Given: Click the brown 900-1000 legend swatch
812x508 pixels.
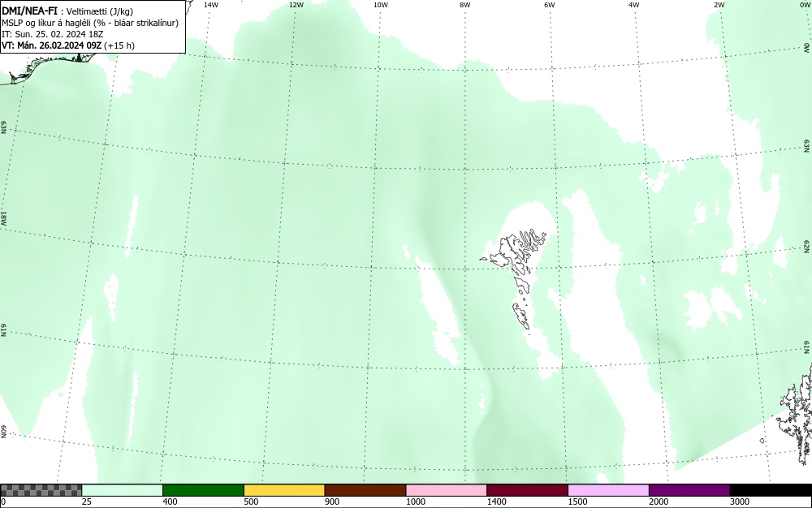Looking at the screenshot, I should pos(365,490).
